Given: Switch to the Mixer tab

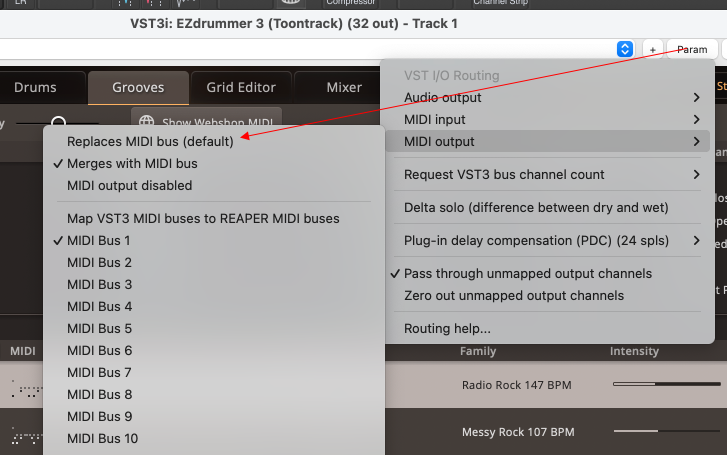Looking at the screenshot, I should click(344, 87).
